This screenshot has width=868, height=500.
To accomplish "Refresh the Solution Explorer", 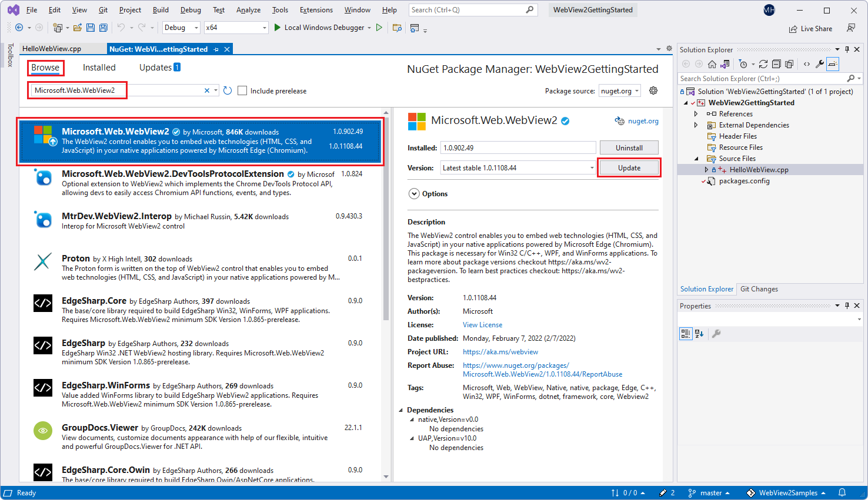I will (763, 63).
